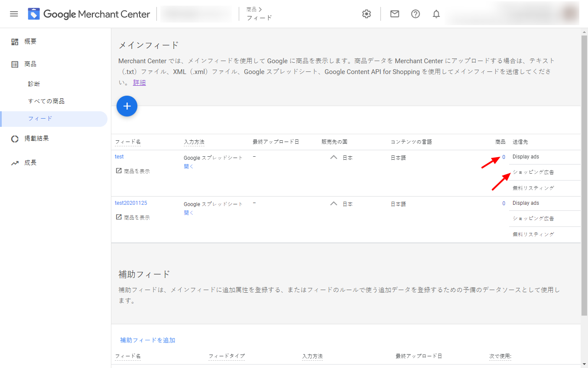Screen dimensions: 588x368
Task: Click the 入力方法 column header in main feeds
Action: coord(194,142)
